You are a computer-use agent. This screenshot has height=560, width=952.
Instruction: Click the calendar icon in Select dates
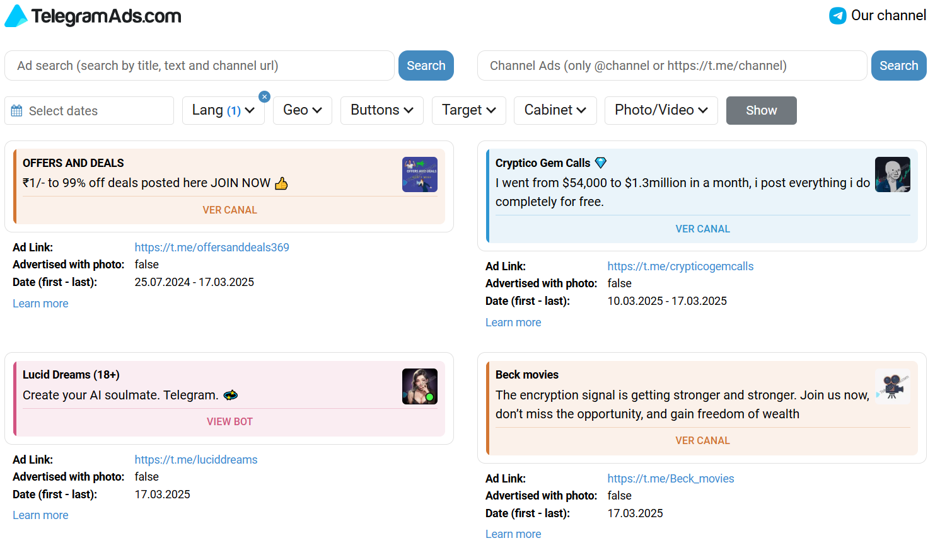pos(17,111)
